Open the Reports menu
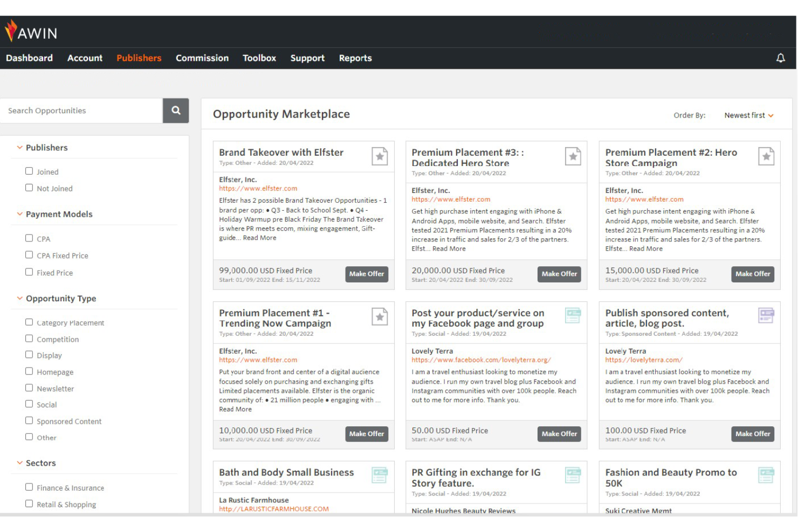The width and height of the screenshot is (798, 532). point(355,58)
